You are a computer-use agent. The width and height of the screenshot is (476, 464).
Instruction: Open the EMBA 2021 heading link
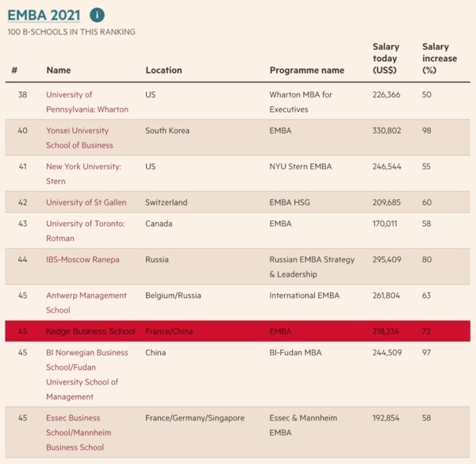(44, 15)
